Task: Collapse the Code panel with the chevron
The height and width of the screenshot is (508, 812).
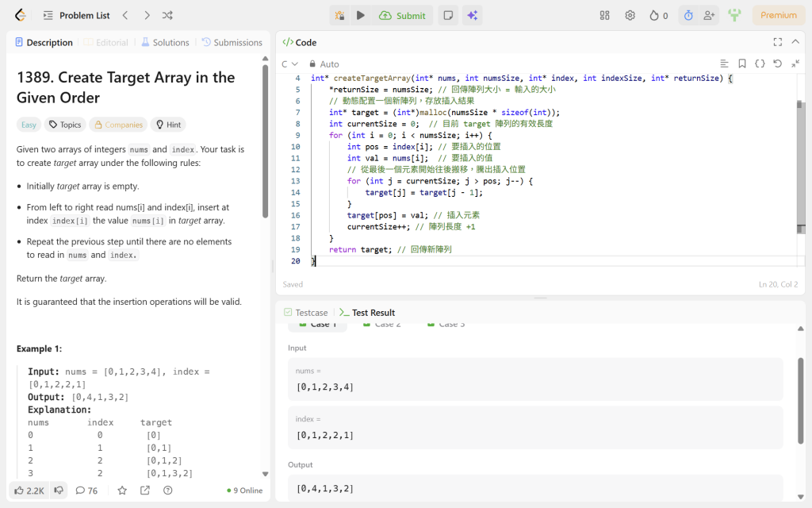Action: pyautogui.click(x=795, y=42)
